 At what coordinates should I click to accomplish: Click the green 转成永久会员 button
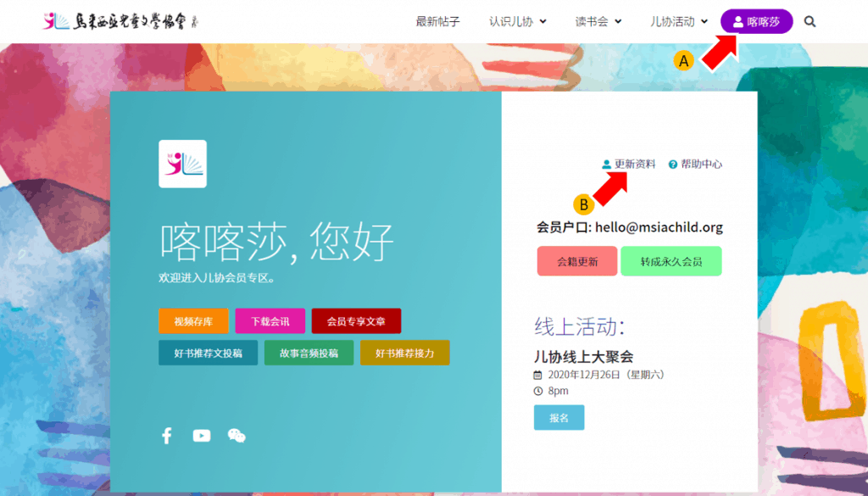[x=670, y=261]
